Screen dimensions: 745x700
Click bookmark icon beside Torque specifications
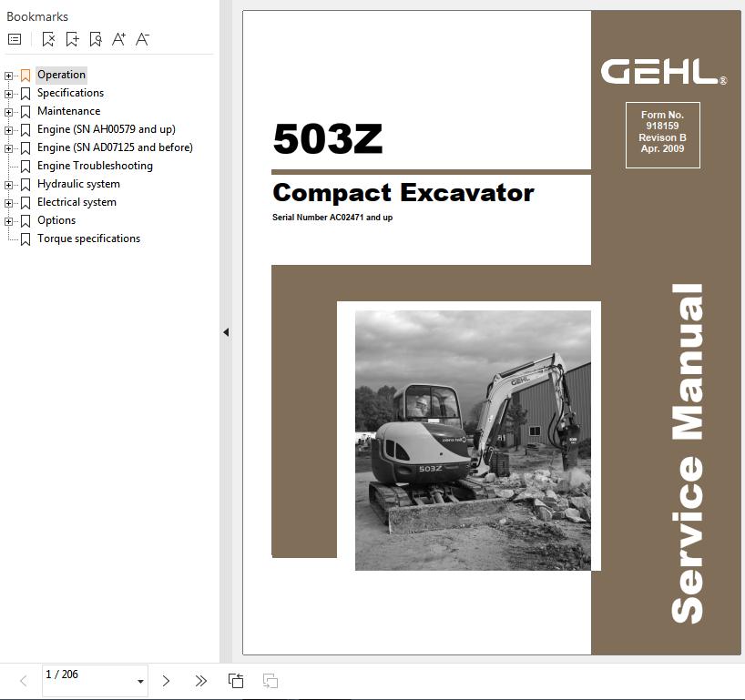pyautogui.click(x=26, y=239)
